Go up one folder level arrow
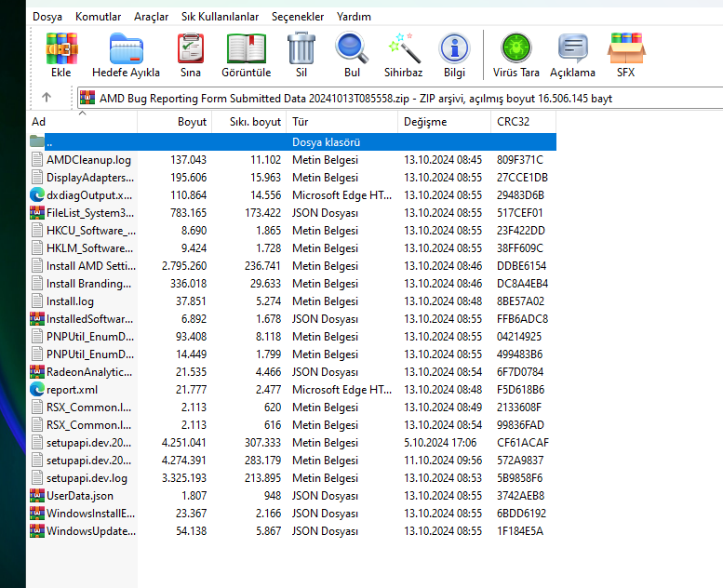723x588 pixels. pos(47,98)
